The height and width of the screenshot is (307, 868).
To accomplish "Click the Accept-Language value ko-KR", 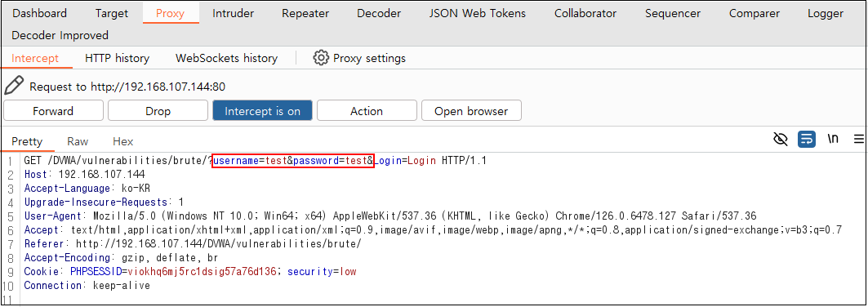I will (136, 188).
